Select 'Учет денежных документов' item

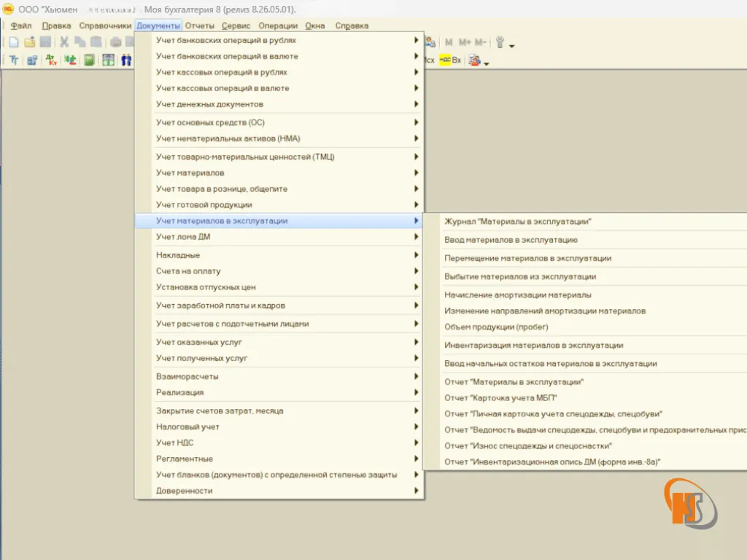279,104
